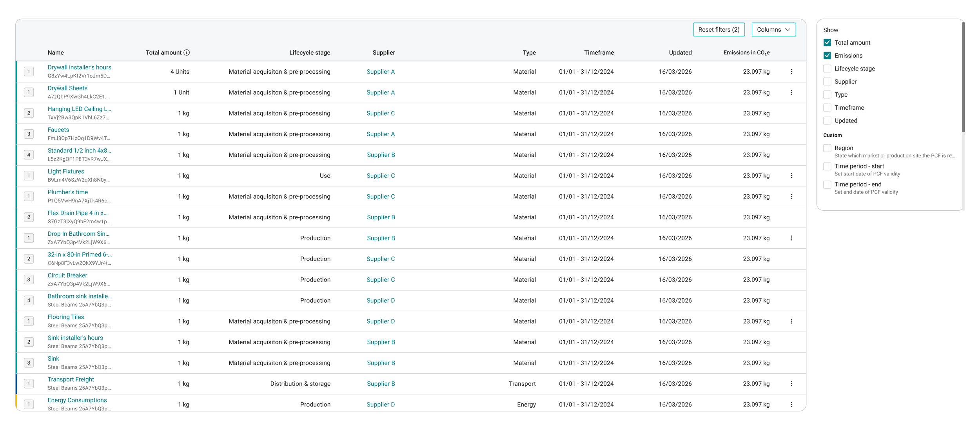980x430 pixels.
Task: Click Supplier D in the Flooring Tiles row
Action: click(381, 321)
